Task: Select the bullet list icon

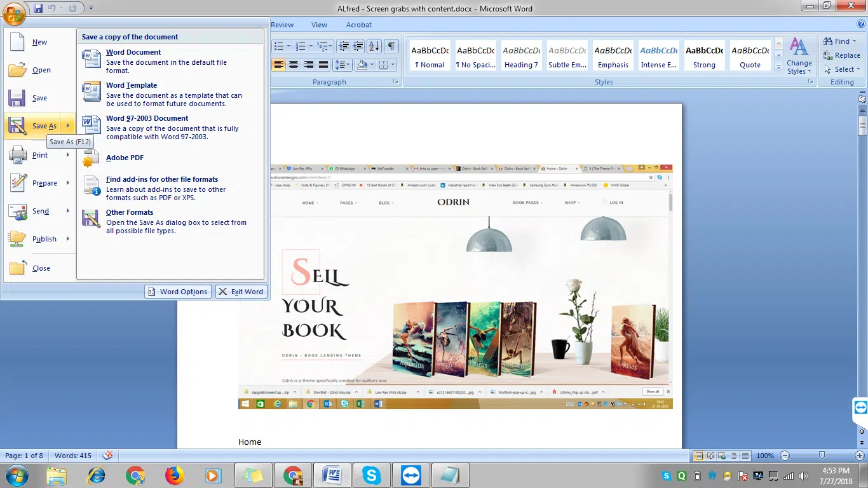Action: 280,46
